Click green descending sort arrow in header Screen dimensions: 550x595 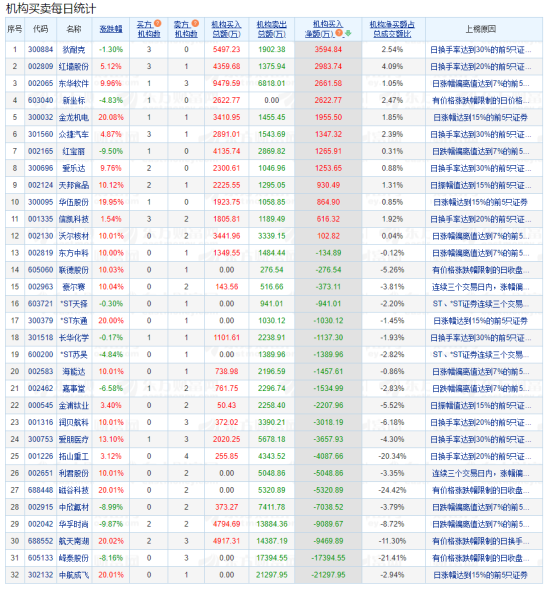(348, 33)
